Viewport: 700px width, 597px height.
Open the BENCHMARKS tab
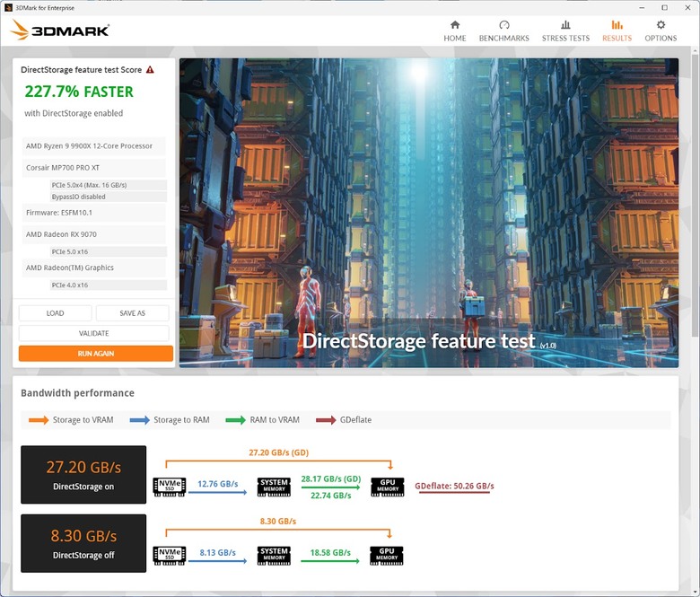click(x=504, y=31)
